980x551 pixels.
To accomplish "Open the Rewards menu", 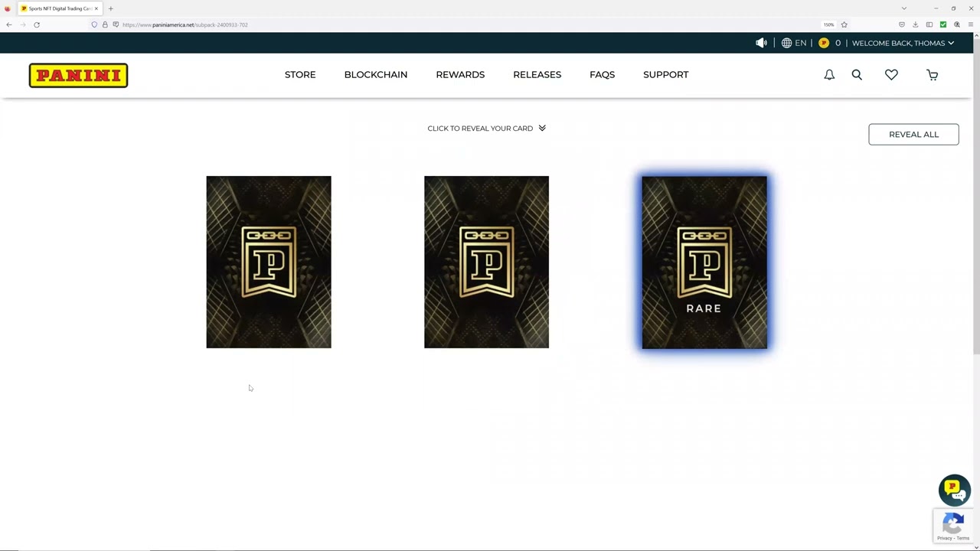I will click(460, 74).
